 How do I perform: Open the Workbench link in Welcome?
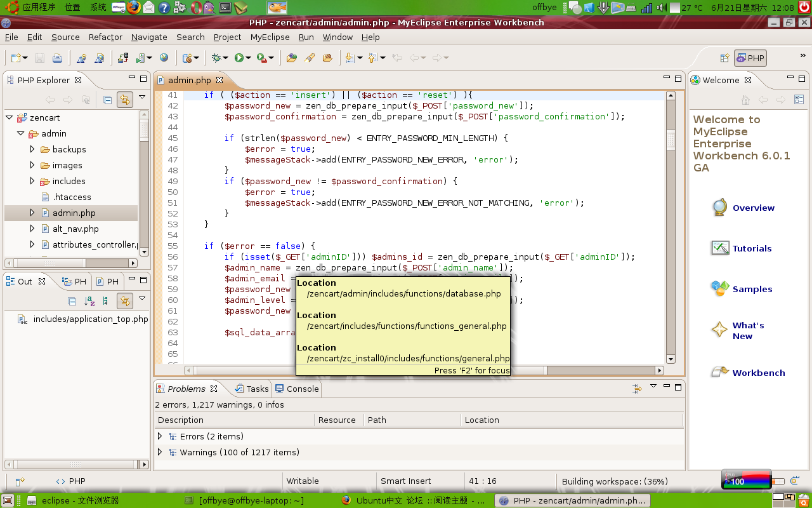759,373
